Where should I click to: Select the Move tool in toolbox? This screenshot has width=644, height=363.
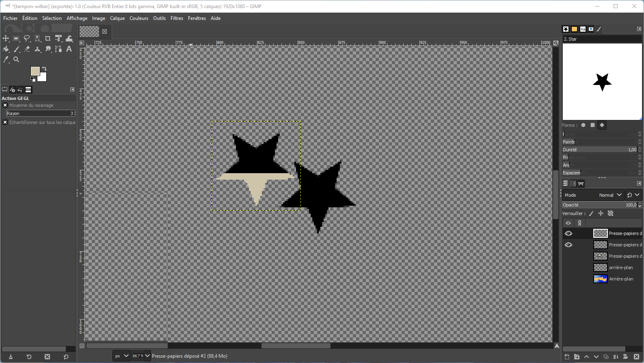pos(6,38)
